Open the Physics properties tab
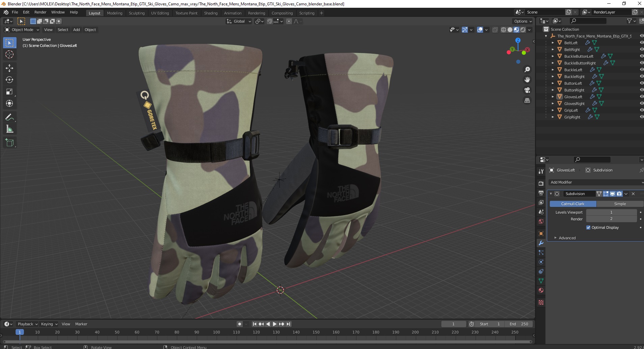 [541, 262]
